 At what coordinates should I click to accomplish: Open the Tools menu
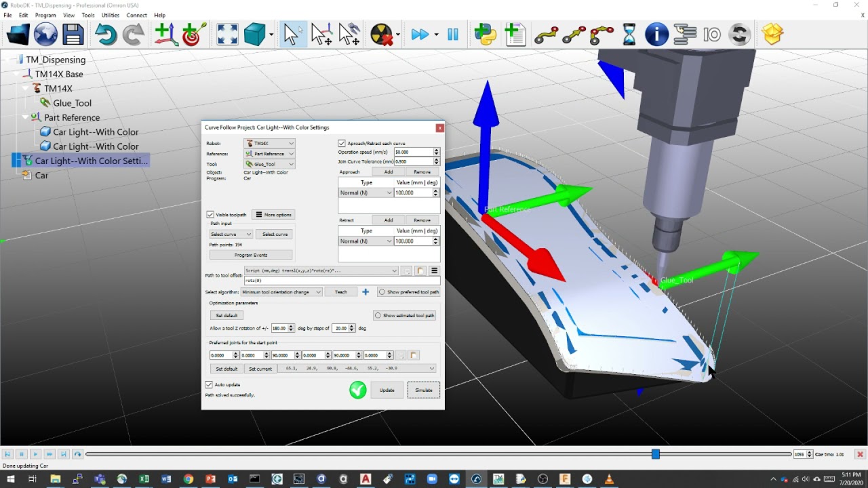[x=88, y=15]
